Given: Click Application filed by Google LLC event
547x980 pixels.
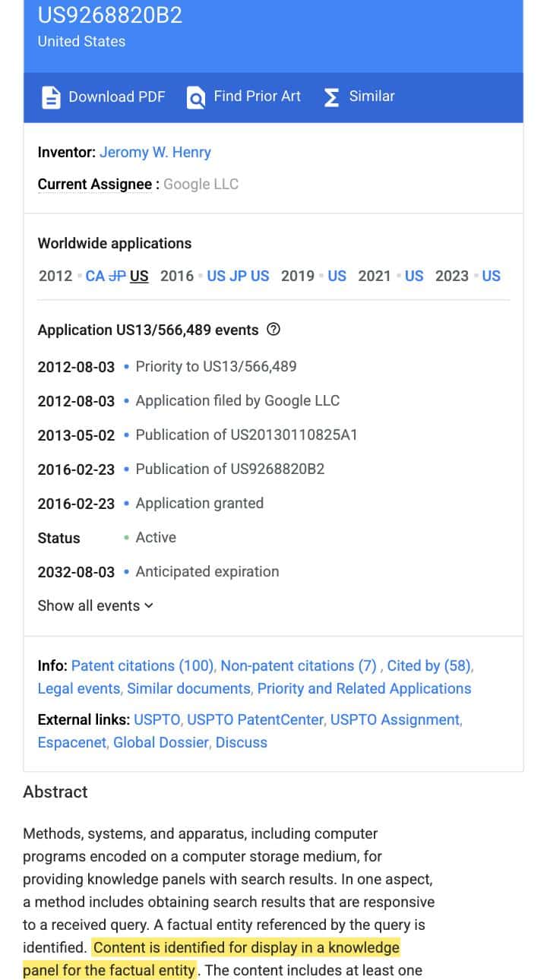Looking at the screenshot, I should (238, 400).
